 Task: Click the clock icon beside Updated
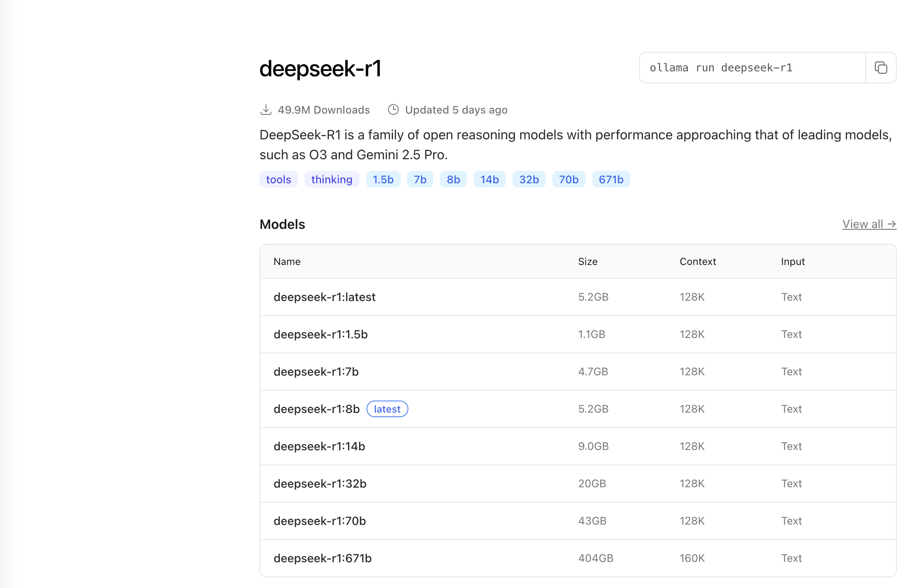point(393,109)
